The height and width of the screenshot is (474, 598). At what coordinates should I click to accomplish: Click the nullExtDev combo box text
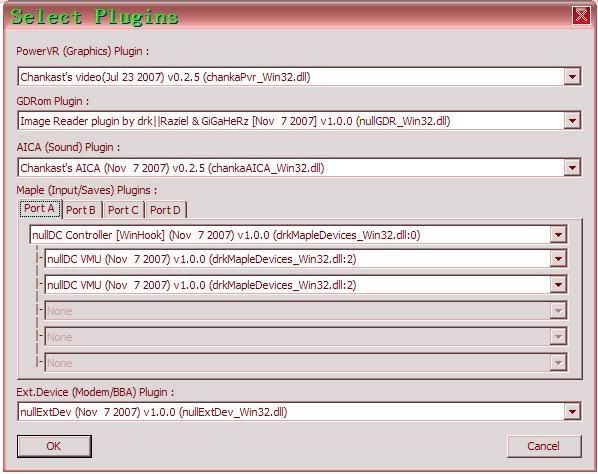(x=154, y=412)
